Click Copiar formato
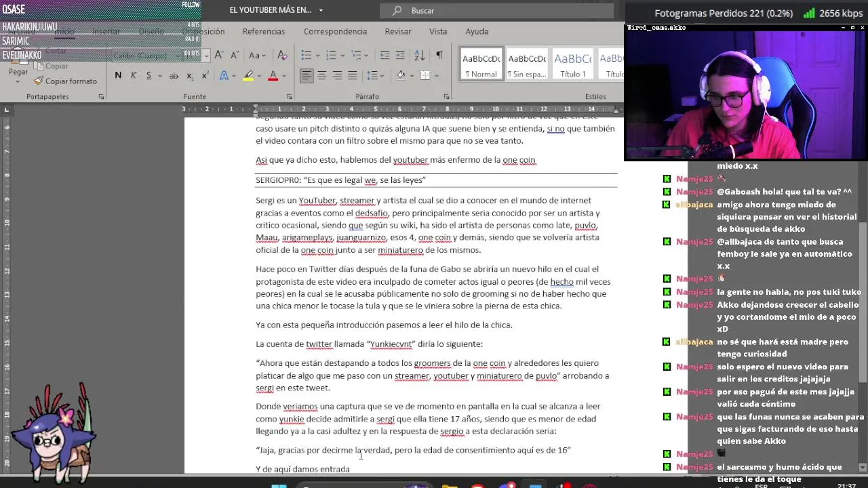 (x=66, y=81)
